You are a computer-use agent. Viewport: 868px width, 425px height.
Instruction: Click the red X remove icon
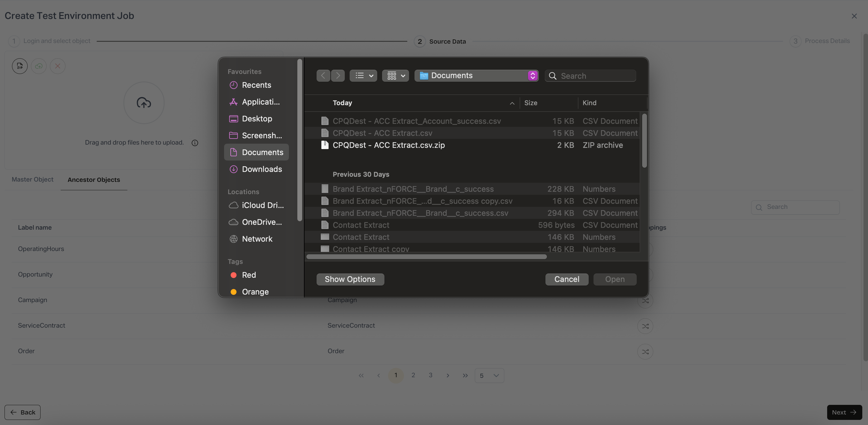58,66
